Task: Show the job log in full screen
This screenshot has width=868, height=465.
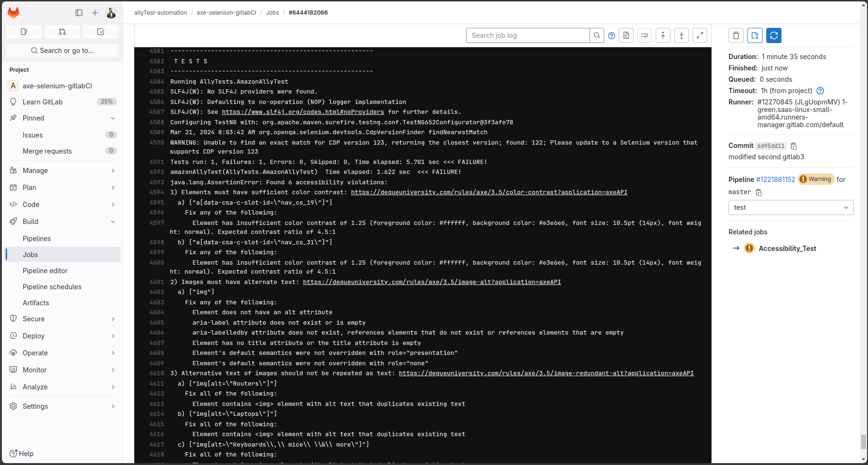Action: pyautogui.click(x=700, y=35)
